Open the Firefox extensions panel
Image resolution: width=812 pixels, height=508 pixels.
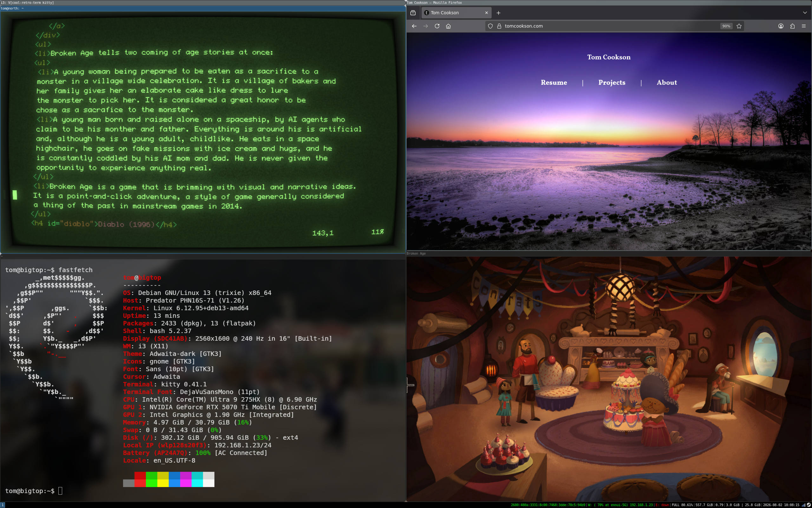pos(792,26)
